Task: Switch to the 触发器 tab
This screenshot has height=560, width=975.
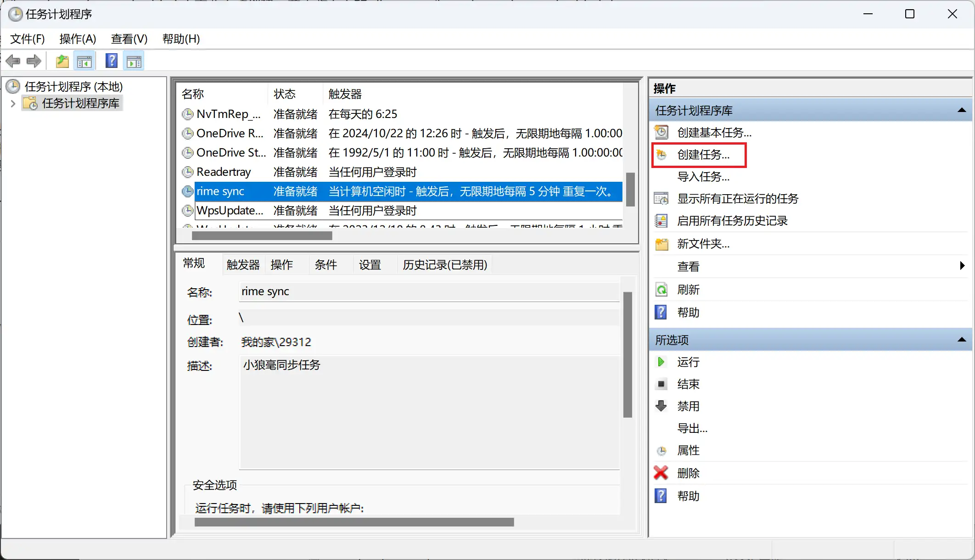Action: click(x=242, y=264)
